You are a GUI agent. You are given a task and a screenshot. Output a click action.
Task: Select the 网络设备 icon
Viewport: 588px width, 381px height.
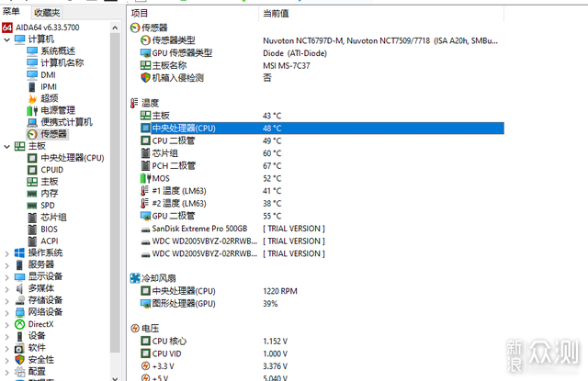[x=19, y=312]
